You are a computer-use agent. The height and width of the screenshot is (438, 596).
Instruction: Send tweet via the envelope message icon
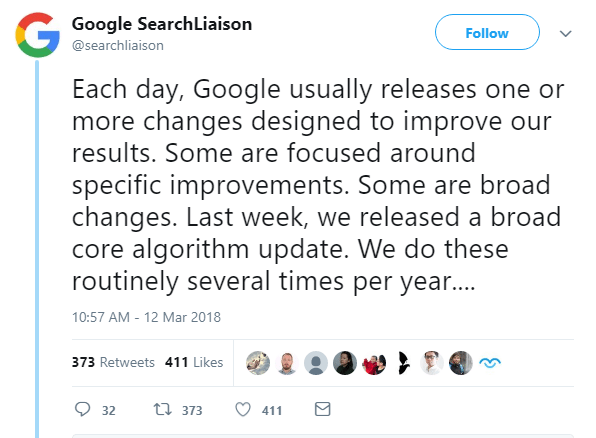322,409
